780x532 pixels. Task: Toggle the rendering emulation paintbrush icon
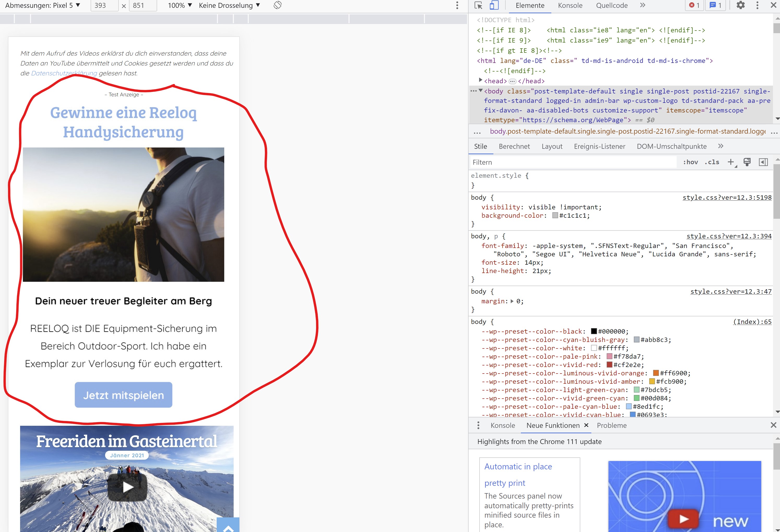coord(747,162)
